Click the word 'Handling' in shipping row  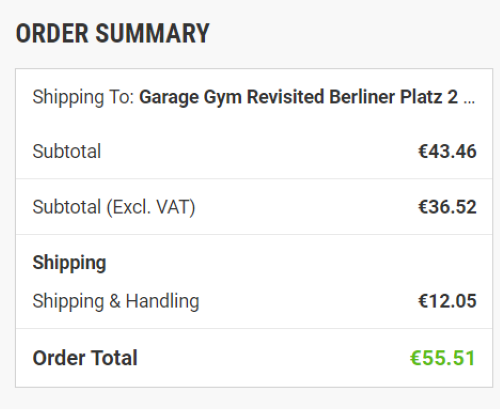pyautogui.click(x=163, y=302)
